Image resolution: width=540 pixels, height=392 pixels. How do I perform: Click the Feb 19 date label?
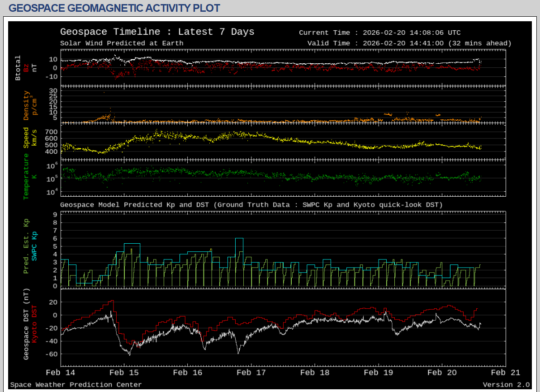click(378, 373)
